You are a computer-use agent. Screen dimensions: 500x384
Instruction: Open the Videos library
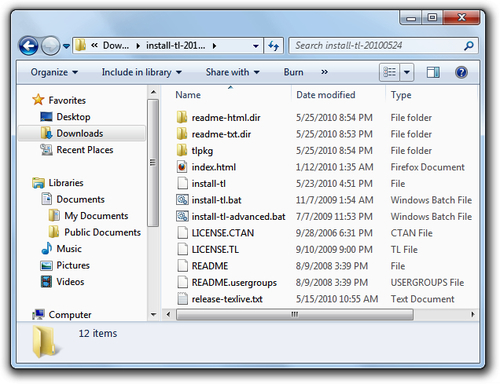[70, 282]
